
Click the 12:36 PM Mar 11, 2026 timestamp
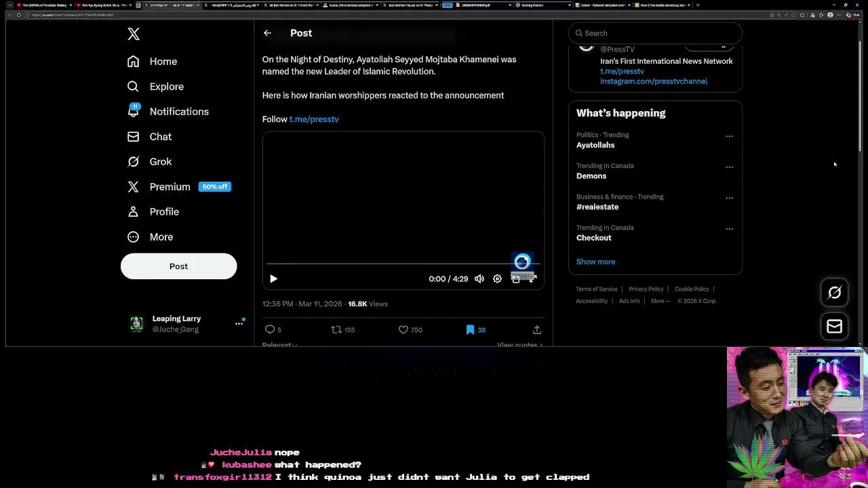coord(302,304)
